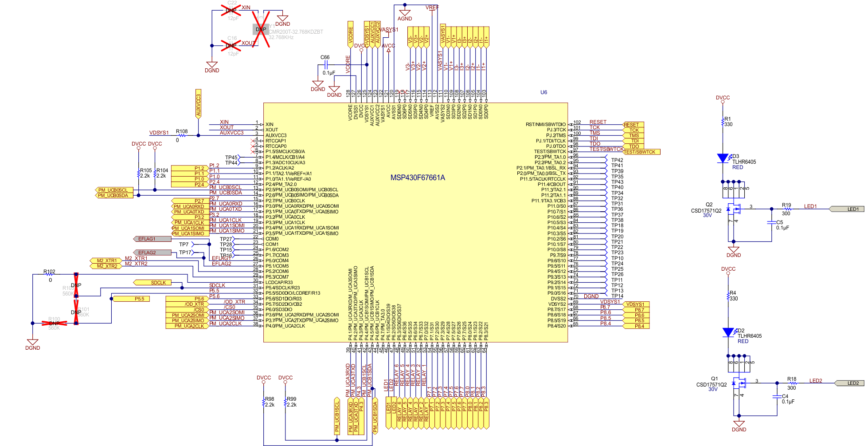The width and height of the screenshot is (868, 446).
Task: Click capacitor C66 symbol near VCORE
Action: click(326, 65)
